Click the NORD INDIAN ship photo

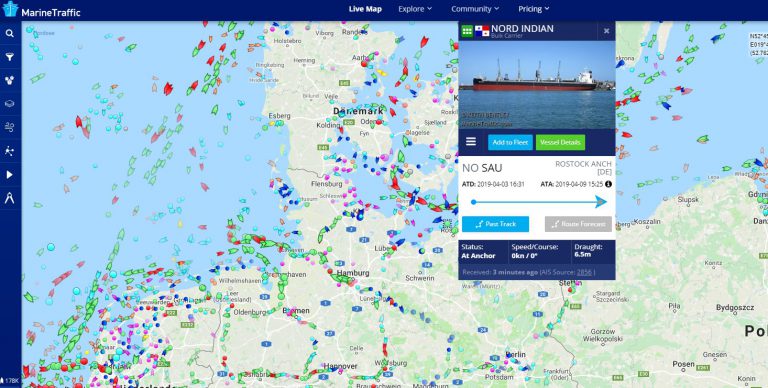coord(537,85)
